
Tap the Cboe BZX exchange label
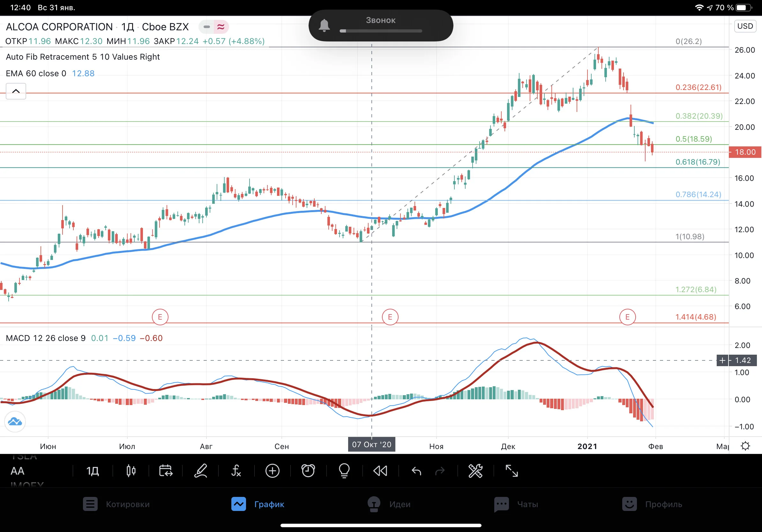pos(165,26)
